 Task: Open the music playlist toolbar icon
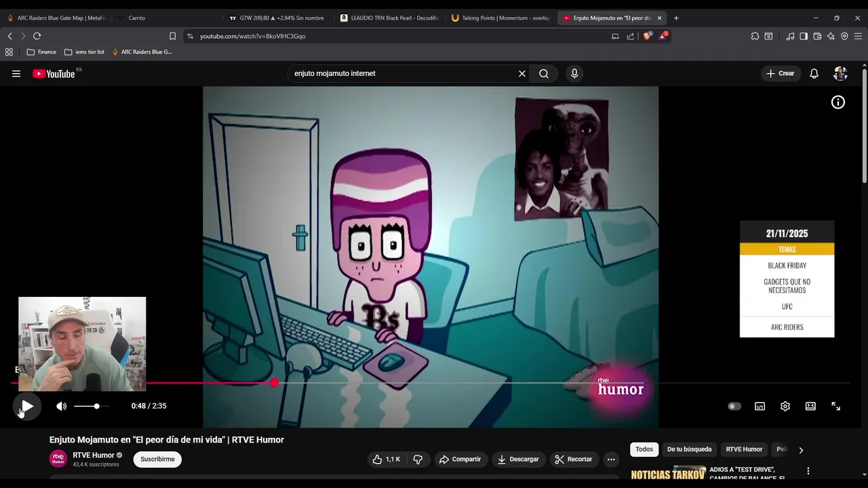point(790,36)
